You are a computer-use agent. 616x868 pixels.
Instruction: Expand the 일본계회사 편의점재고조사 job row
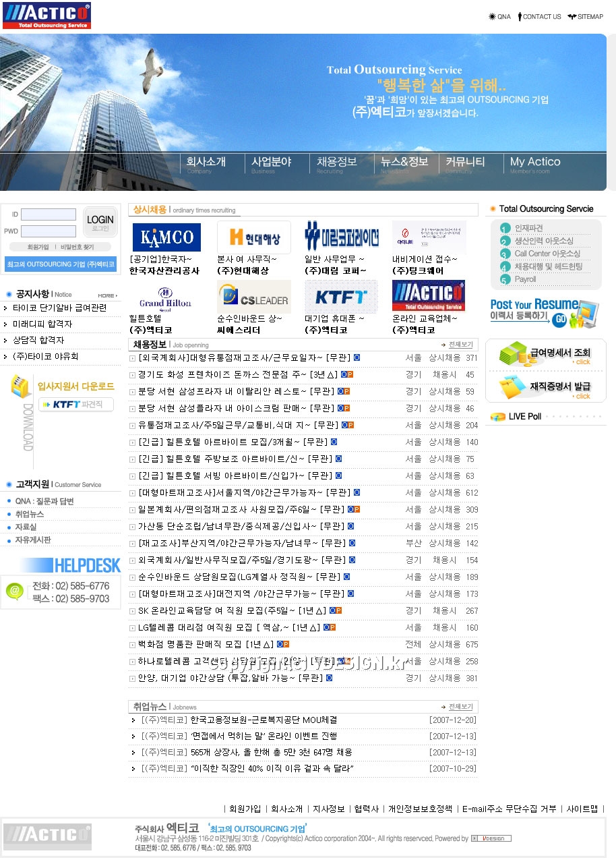coord(132,510)
